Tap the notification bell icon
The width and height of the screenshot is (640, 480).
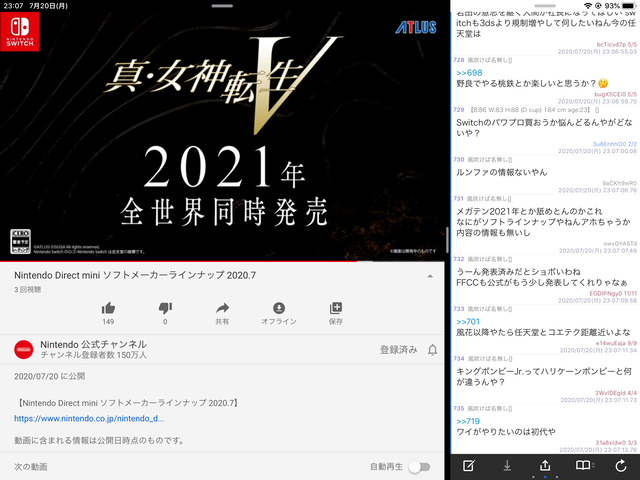[433, 350]
